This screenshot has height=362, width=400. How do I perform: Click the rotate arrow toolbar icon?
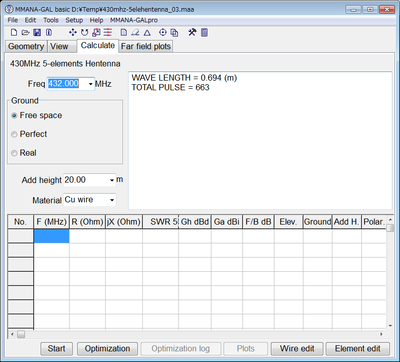pos(84,33)
